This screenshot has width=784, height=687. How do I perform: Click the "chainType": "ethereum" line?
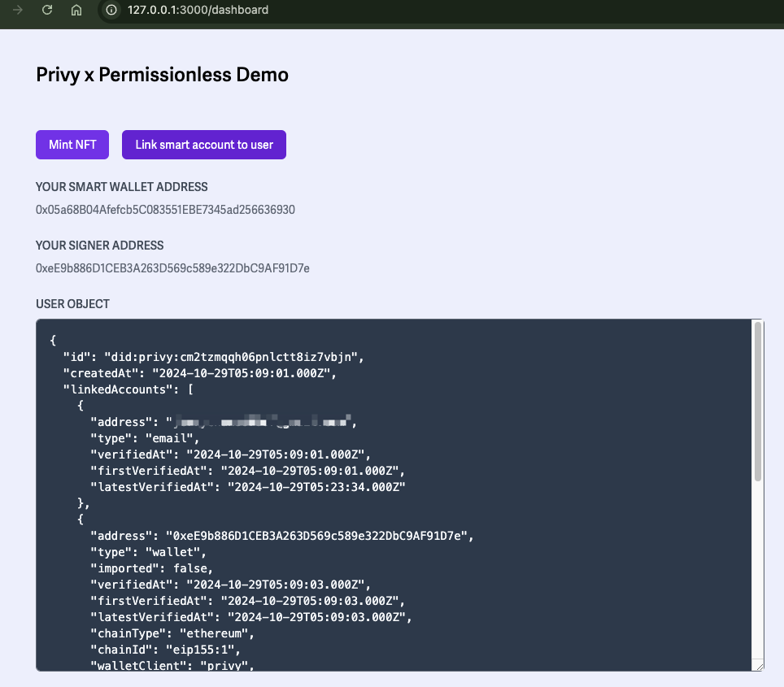coord(172,633)
